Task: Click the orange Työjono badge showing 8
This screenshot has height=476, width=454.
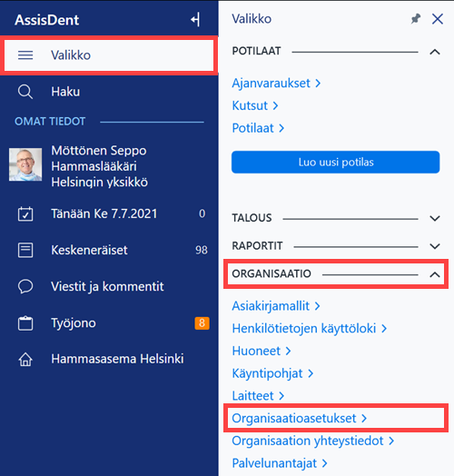Action: coord(202,323)
